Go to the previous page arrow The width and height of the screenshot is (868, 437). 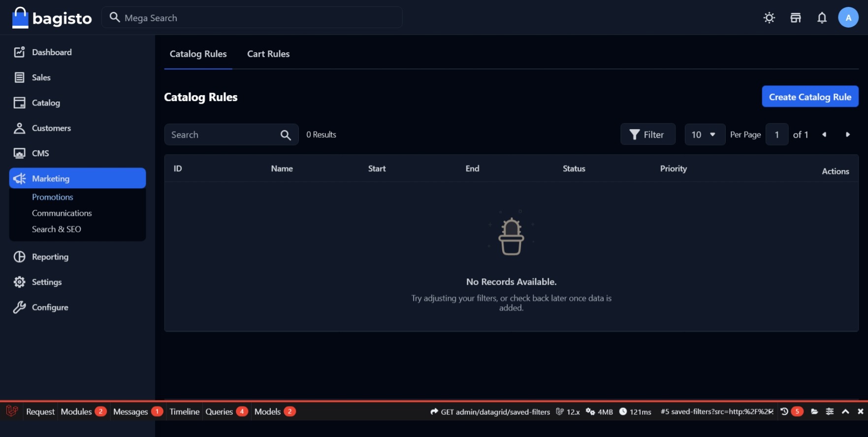click(x=824, y=134)
